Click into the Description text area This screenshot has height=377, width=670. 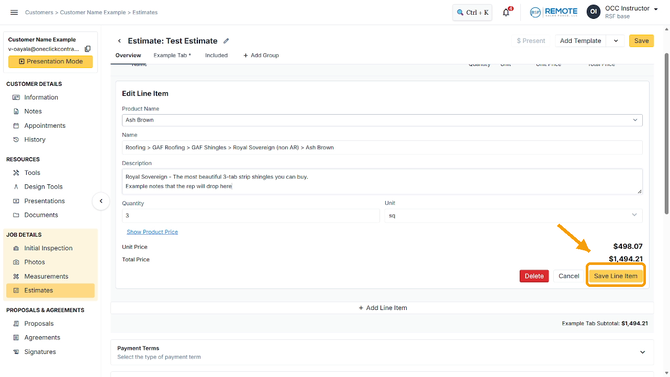point(382,182)
